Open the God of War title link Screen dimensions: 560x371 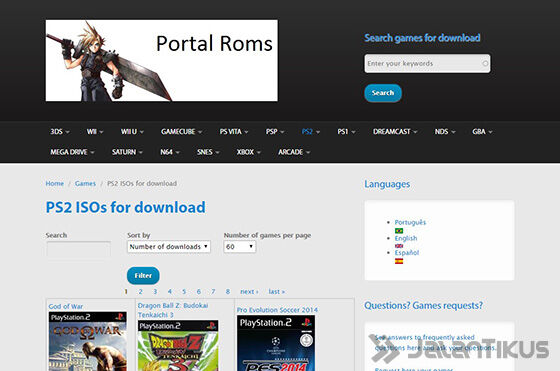point(66,306)
